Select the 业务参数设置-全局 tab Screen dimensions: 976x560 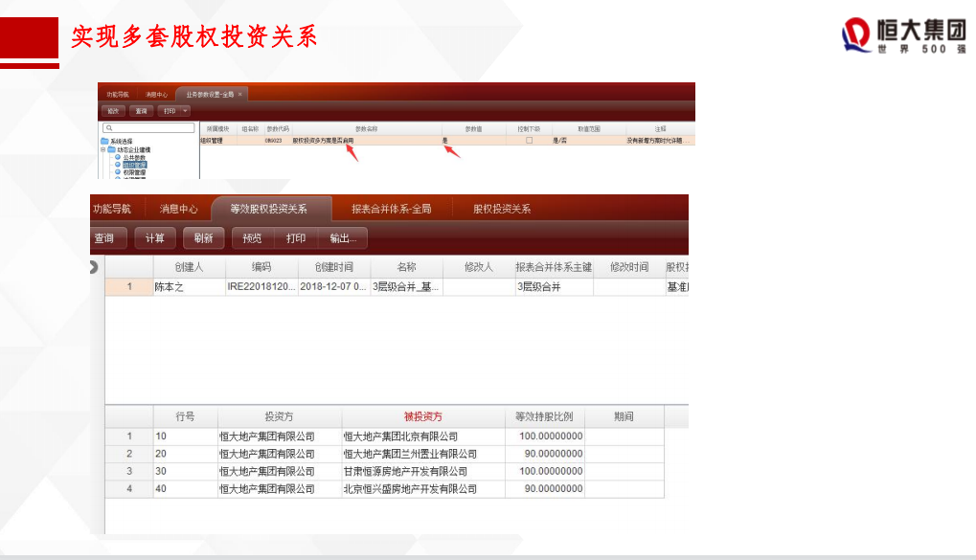pos(210,95)
